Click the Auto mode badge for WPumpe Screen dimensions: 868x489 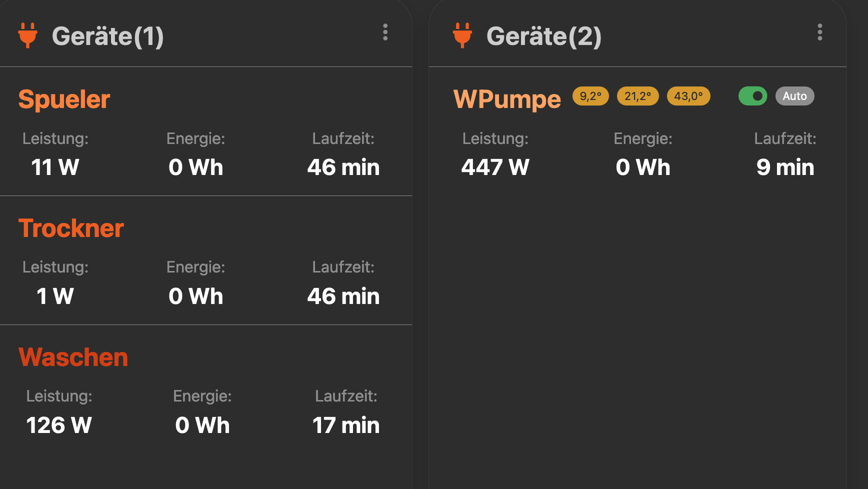[794, 96]
